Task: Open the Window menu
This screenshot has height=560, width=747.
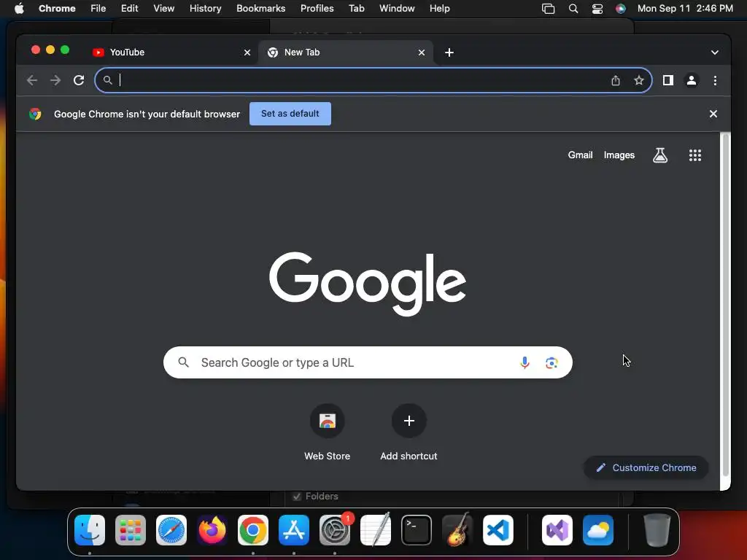Action: pos(397,9)
